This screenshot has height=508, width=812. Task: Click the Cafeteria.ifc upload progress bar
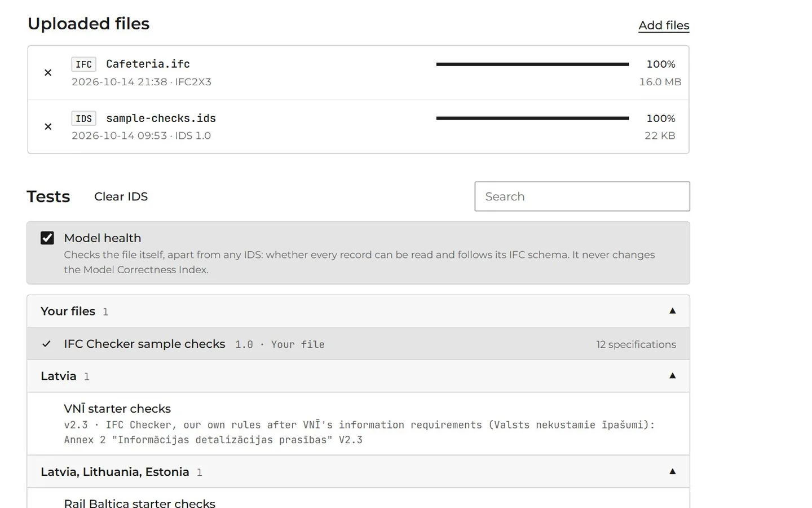(x=532, y=64)
